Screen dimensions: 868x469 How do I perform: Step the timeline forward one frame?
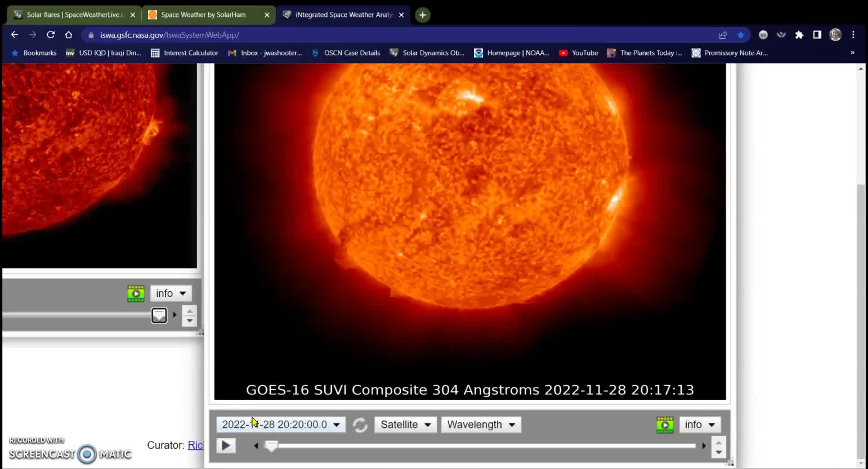[x=704, y=446]
